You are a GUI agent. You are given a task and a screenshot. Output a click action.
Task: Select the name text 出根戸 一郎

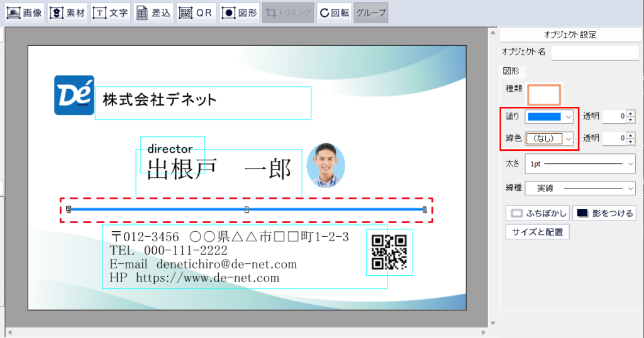point(219,169)
